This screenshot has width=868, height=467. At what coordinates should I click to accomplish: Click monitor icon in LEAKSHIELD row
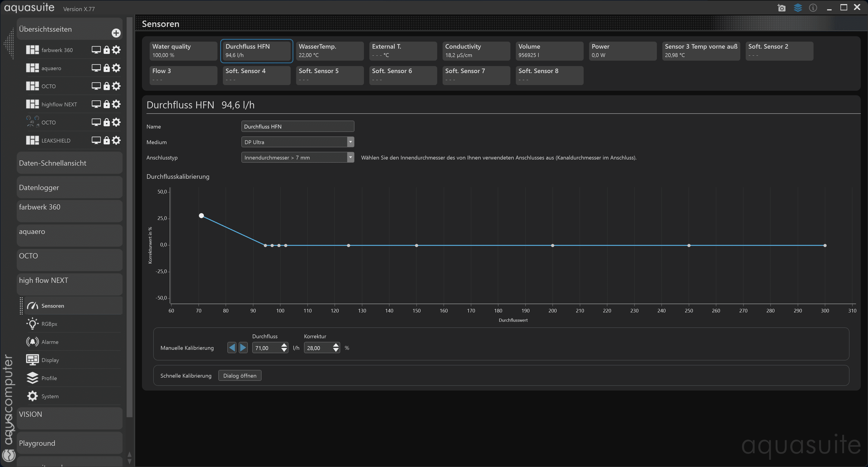(96, 140)
